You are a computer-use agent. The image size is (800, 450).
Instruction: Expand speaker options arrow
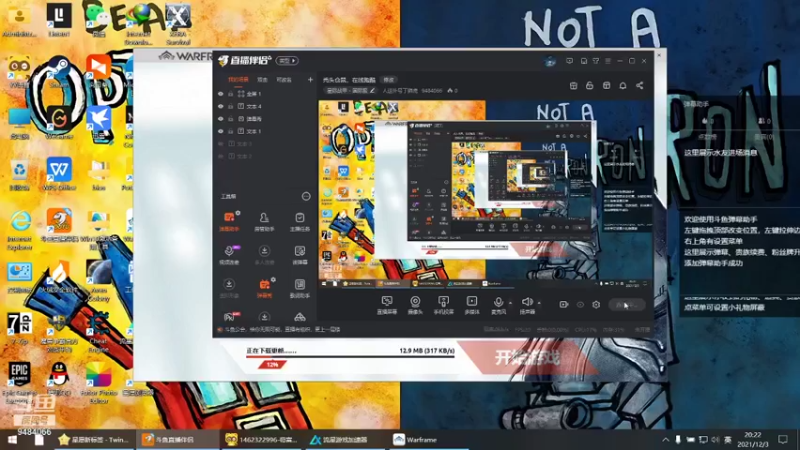coord(539,303)
